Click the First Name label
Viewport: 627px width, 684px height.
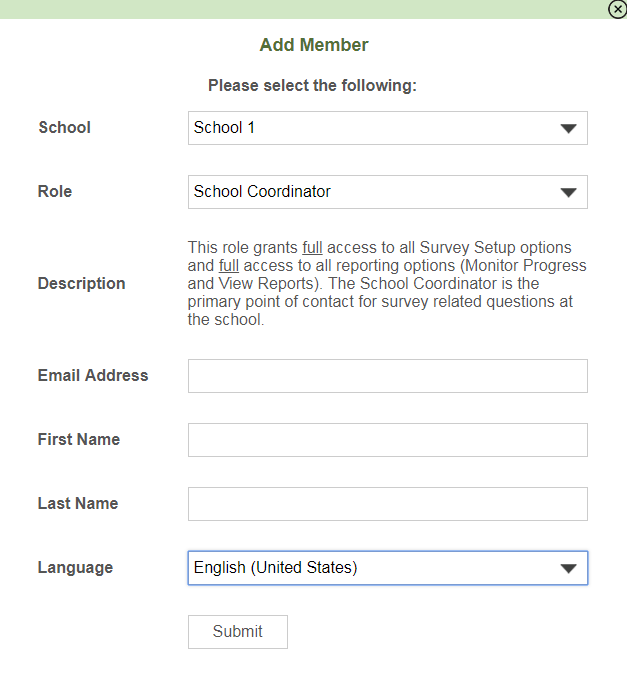click(79, 440)
